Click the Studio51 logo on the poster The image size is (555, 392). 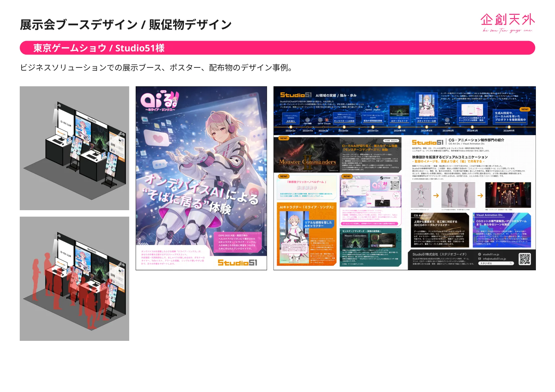237,263
